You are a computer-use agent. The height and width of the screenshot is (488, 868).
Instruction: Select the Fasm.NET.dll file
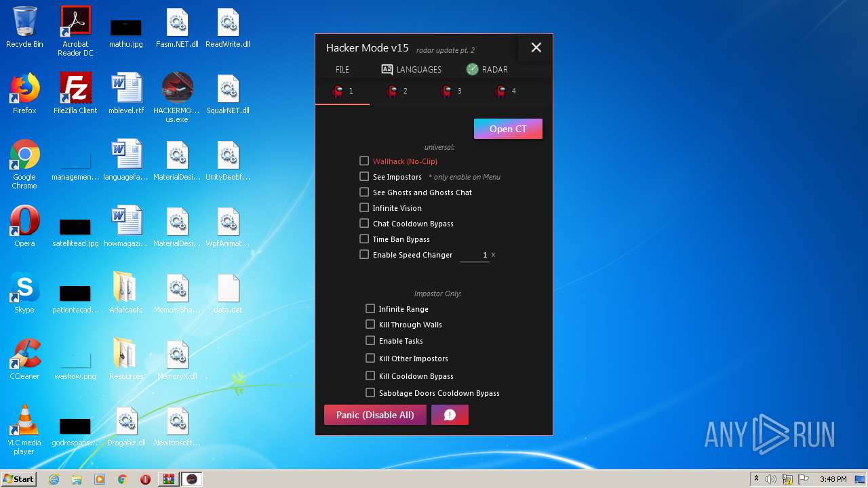click(177, 28)
